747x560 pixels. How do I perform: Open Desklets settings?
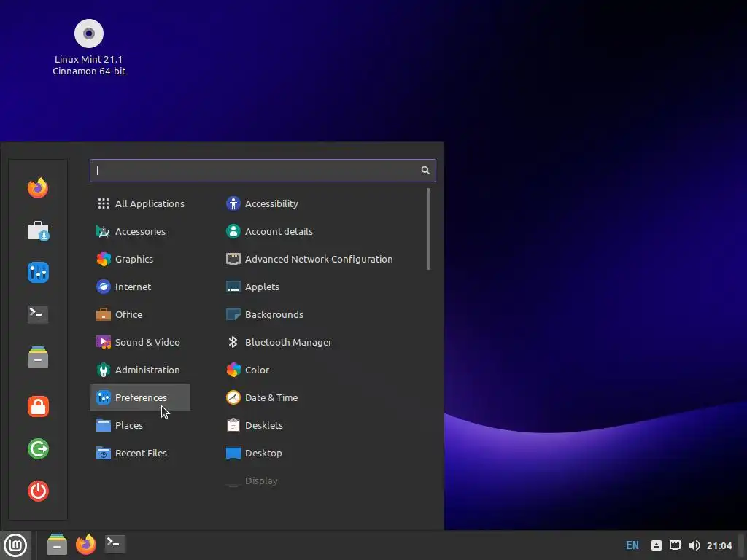click(x=322, y=425)
